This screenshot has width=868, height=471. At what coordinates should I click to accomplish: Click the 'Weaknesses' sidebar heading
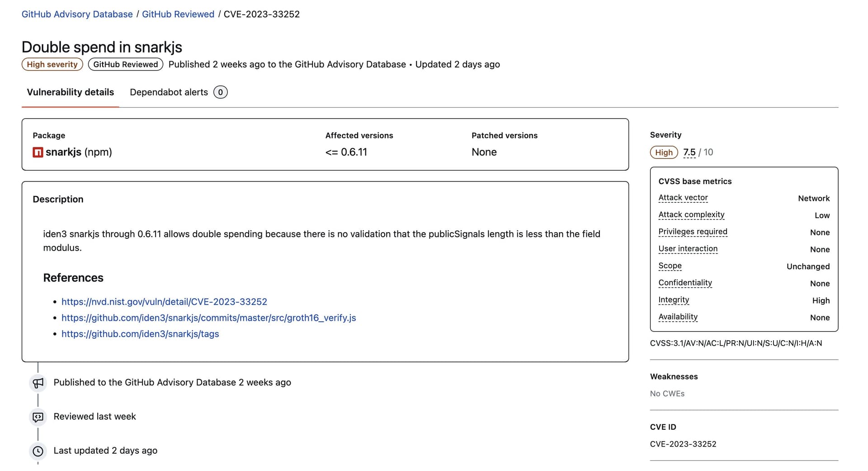click(x=674, y=376)
